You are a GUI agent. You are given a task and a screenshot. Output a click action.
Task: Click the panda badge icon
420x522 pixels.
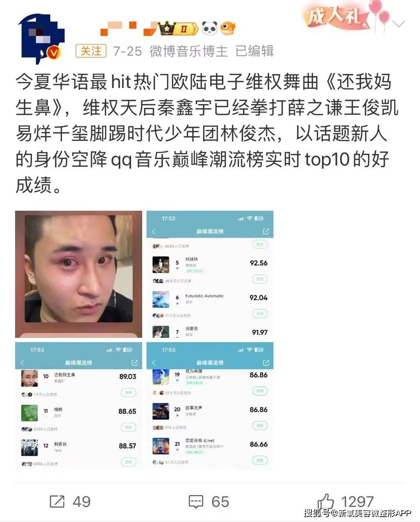[x=210, y=28]
